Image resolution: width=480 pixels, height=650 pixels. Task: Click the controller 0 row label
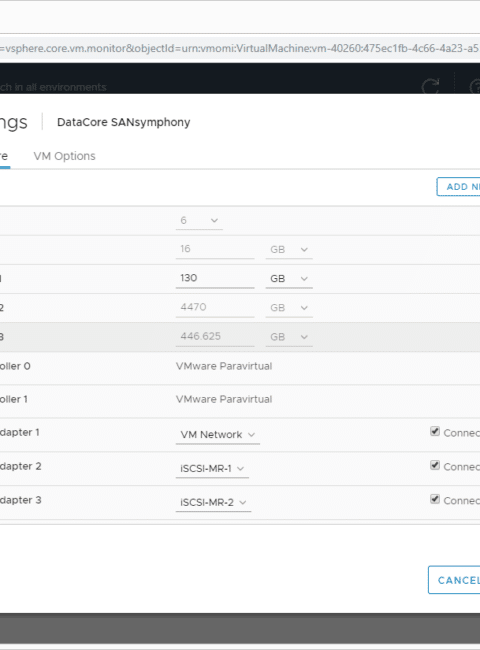[x=15, y=366]
